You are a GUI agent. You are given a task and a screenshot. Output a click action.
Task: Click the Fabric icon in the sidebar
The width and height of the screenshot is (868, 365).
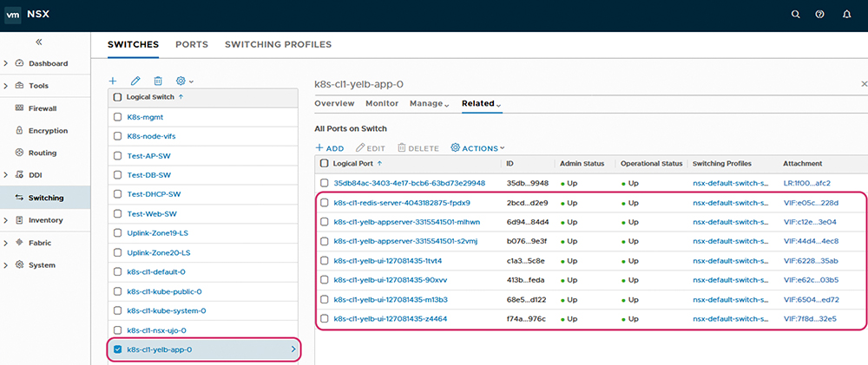coord(20,242)
